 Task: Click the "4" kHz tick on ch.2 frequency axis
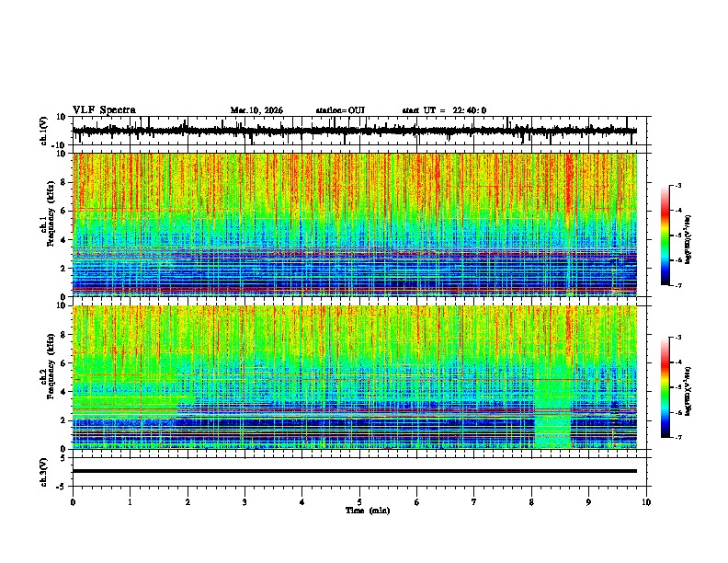click(63, 392)
